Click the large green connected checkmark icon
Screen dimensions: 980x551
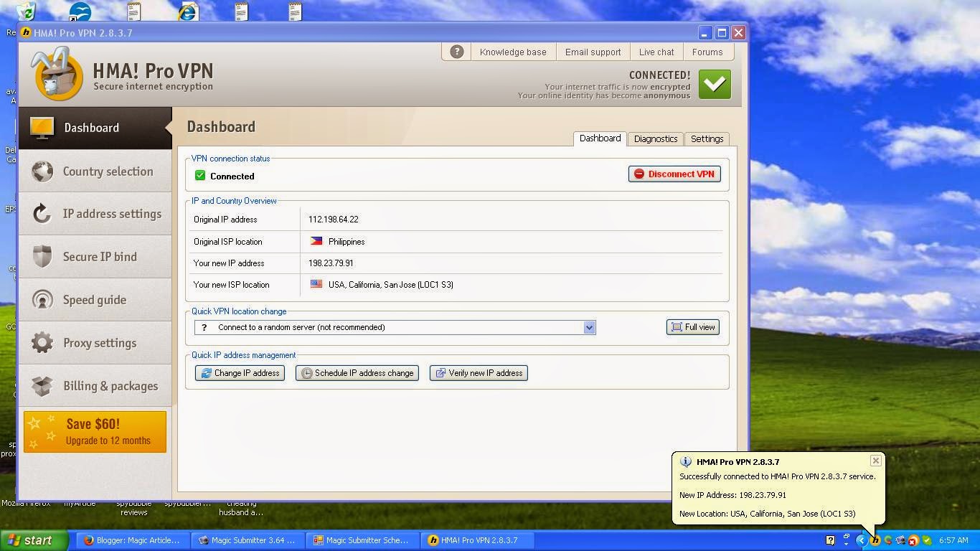[x=715, y=84]
